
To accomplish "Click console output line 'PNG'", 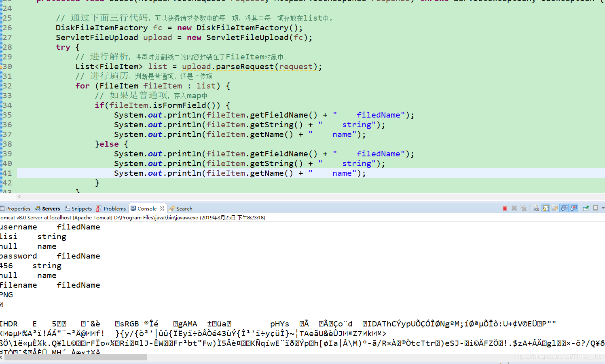I will (x=6, y=295).
